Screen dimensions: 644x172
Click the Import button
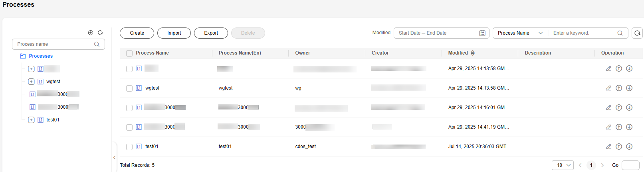[174, 33]
